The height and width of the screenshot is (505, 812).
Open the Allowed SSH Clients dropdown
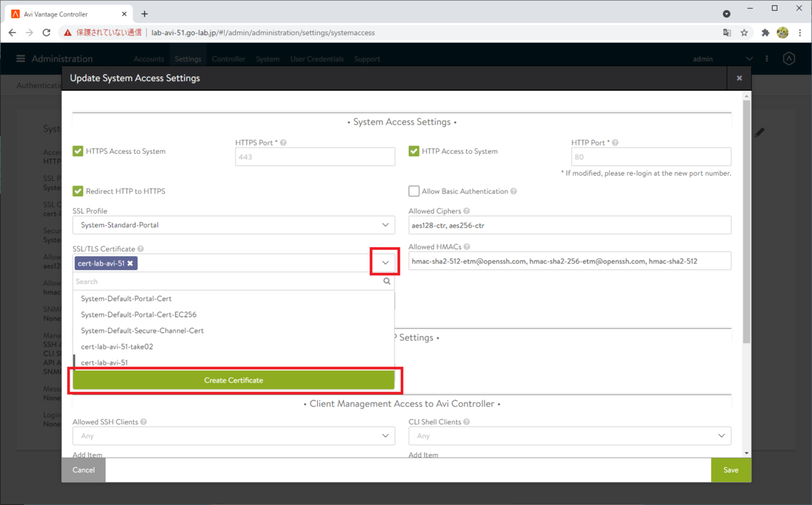coord(233,436)
